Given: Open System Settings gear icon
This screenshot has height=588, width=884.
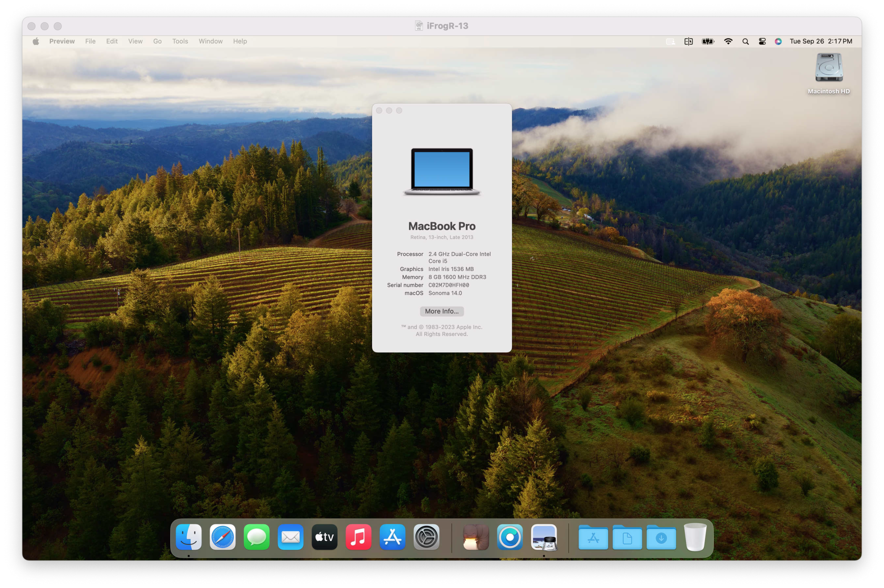Looking at the screenshot, I should [x=427, y=537].
